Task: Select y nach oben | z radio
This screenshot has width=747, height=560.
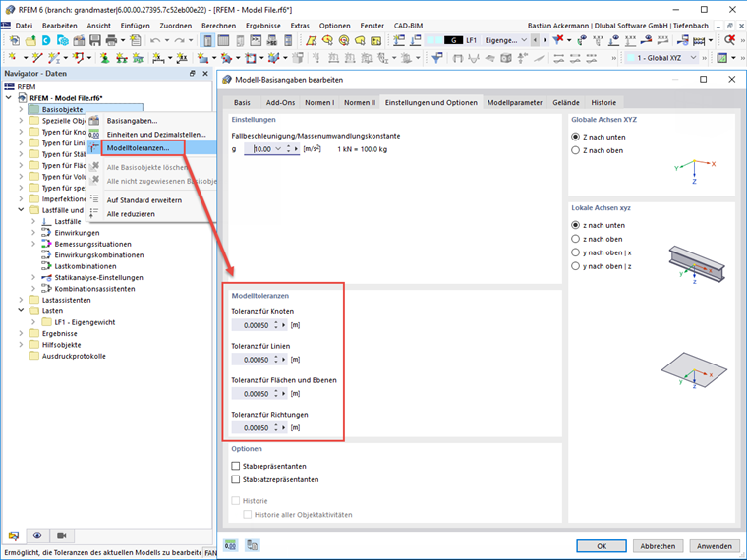Action: pyautogui.click(x=576, y=266)
